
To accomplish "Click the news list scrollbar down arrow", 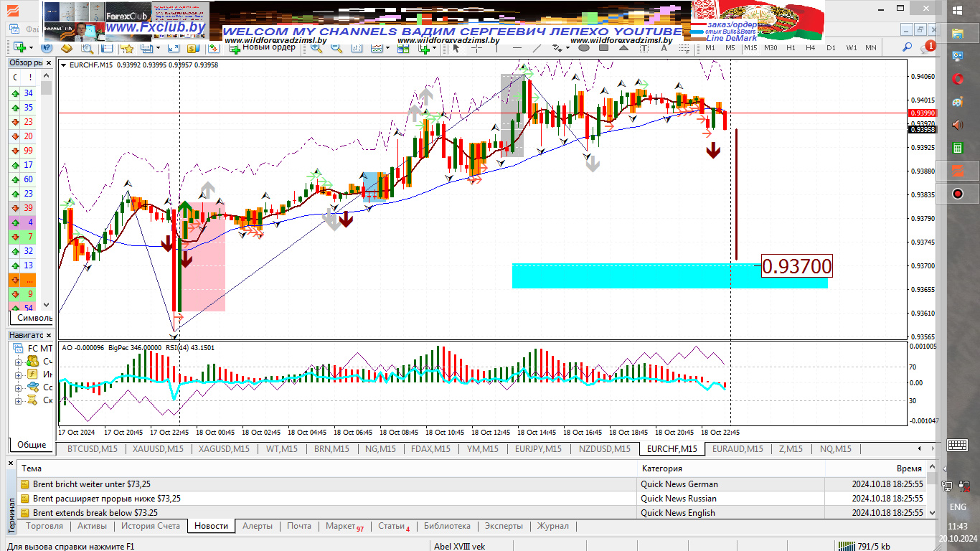I will [x=931, y=513].
